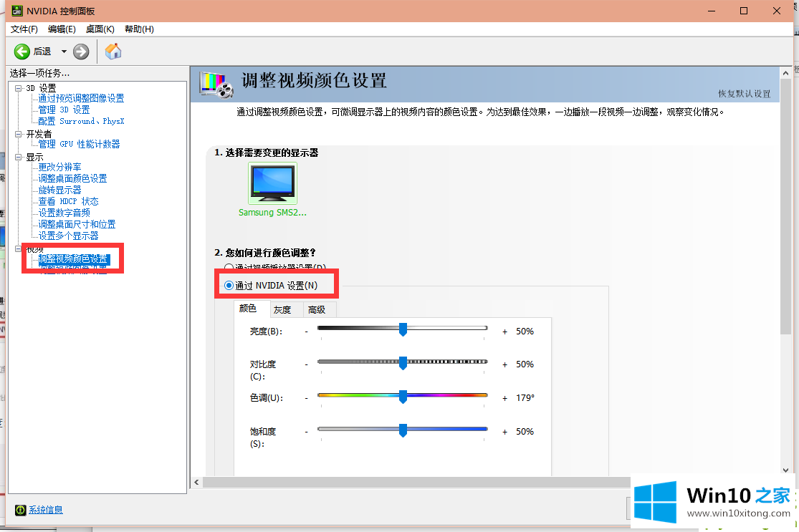This screenshot has width=799, height=532.
Task: Select 调整视频颜色设置 in the tree
Action: point(73,259)
